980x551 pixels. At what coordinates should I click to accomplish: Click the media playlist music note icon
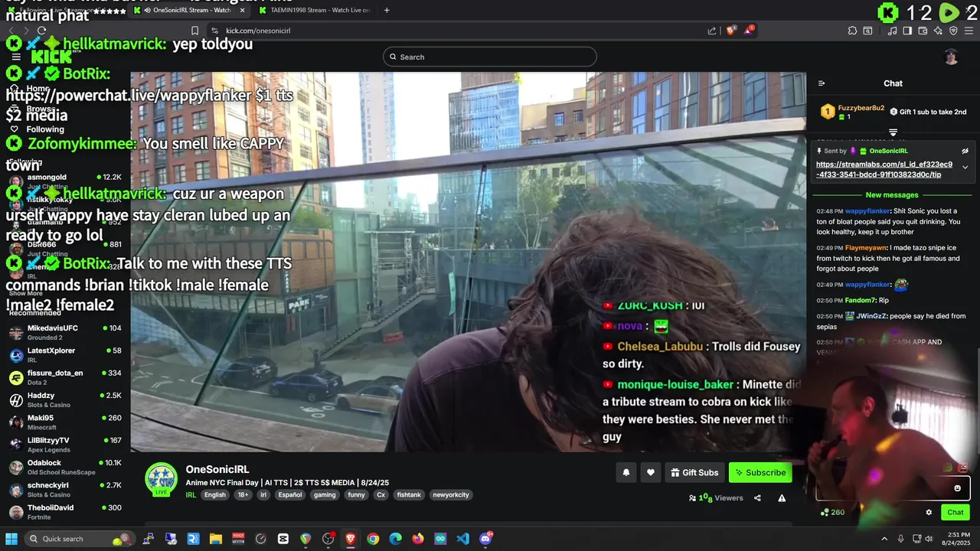click(x=893, y=31)
